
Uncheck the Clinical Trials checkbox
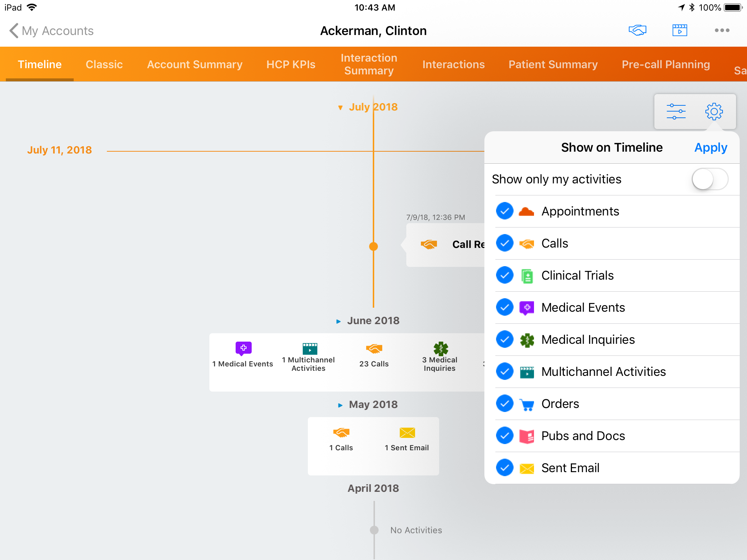[x=505, y=275]
